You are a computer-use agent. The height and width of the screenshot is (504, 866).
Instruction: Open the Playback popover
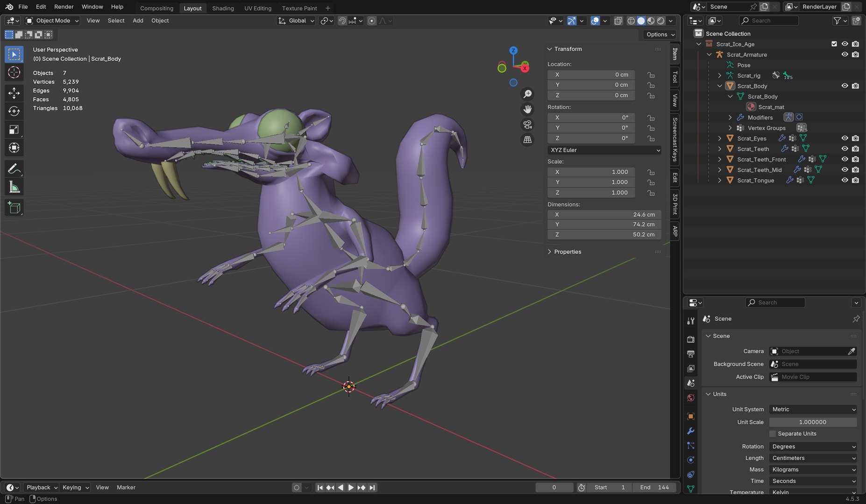tap(42, 487)
